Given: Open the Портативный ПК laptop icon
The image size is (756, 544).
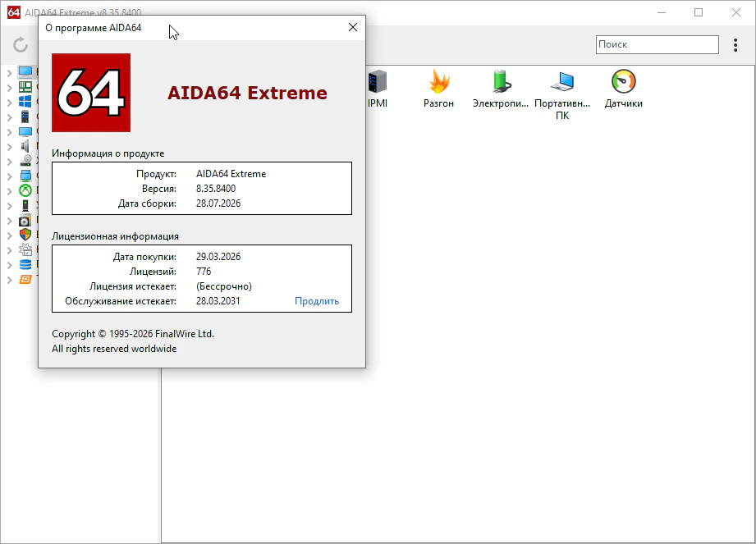Looking at the screenshot, I should click(x=562, y=81).
